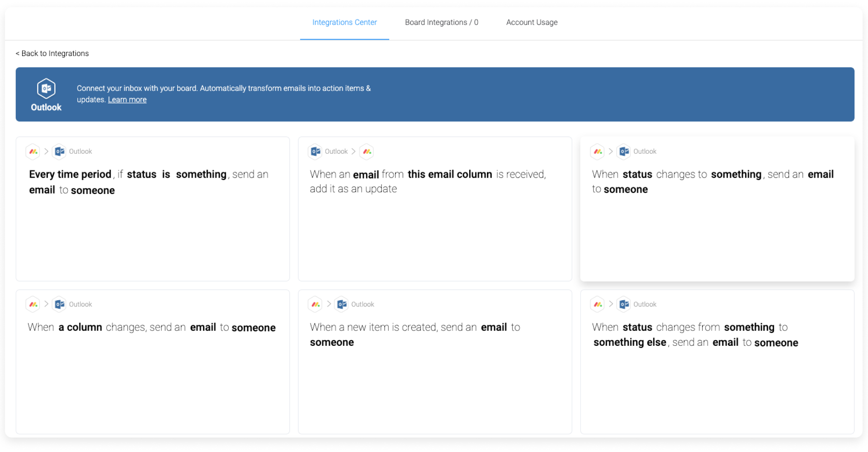868x452 pixels.
Task: Click the Outlook icon on the "status changes from something" recipe
Action: coord(624,304)
